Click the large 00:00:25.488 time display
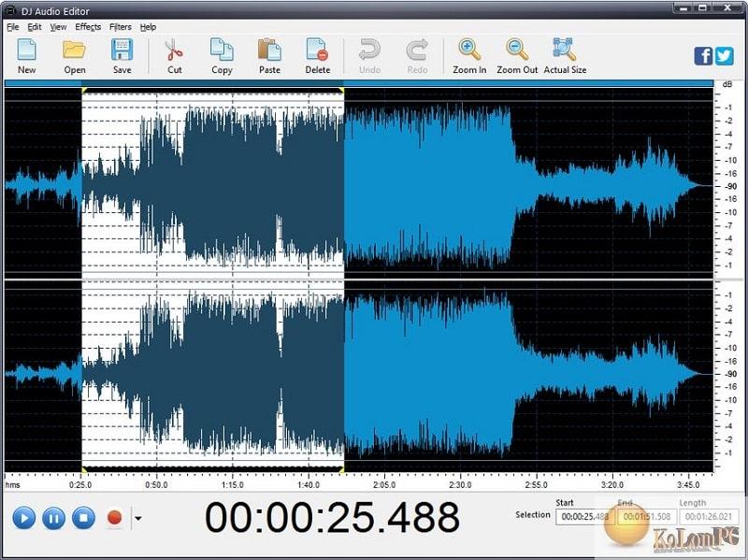748x560 pixels. 332,518
